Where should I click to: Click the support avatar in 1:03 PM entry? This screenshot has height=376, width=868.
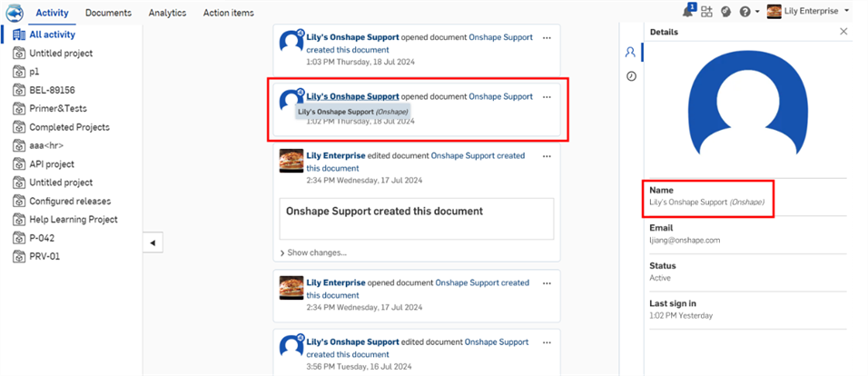[x=291, y=41]
